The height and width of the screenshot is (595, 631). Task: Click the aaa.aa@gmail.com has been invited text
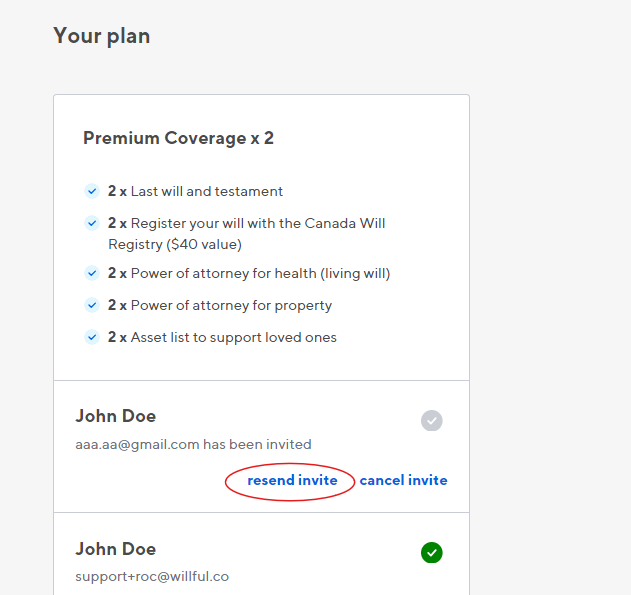tap(193, 445)
